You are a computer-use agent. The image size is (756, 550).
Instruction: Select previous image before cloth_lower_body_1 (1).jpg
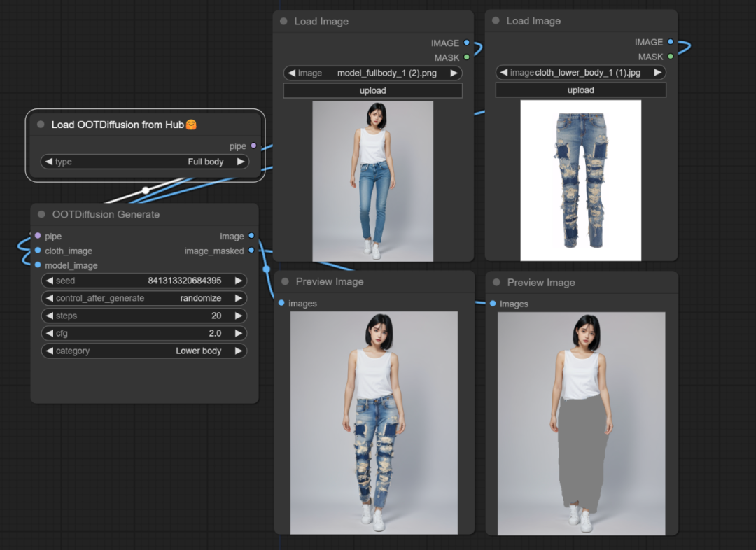pyautogui.click(x=504, y=72)
